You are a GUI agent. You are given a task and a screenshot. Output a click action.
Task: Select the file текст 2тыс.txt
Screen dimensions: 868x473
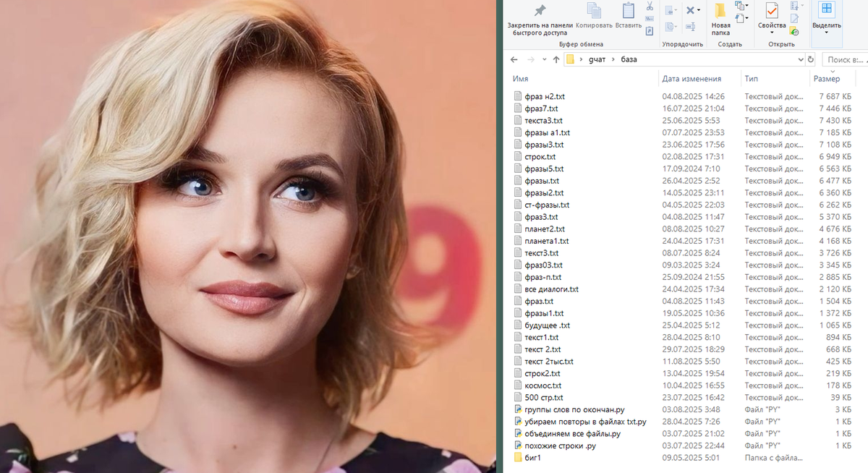point(549,362)
